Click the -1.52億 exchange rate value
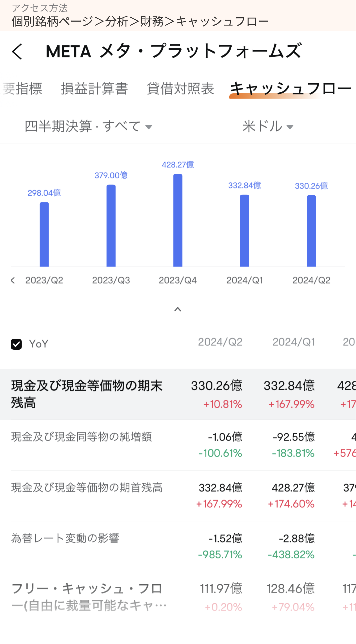356x644 pixels. pyautogui.click(x=225, y=539)
